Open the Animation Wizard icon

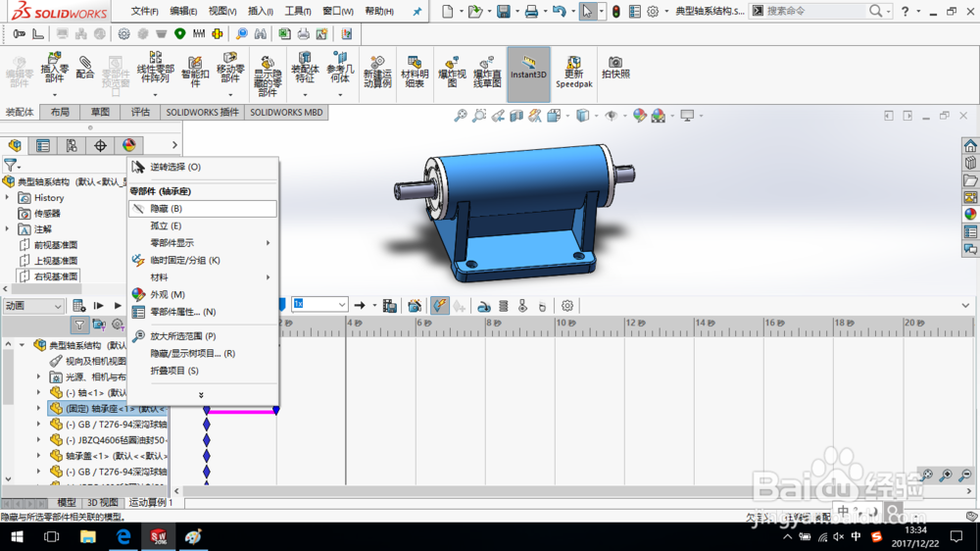pyautogui.click(x=415, y=306)
